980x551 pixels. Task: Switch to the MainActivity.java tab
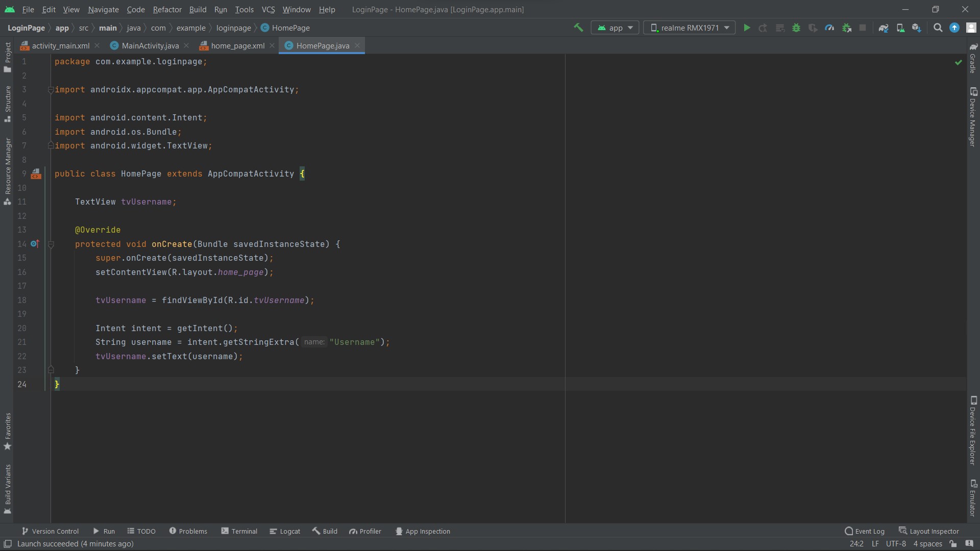(x=150, y=46)
